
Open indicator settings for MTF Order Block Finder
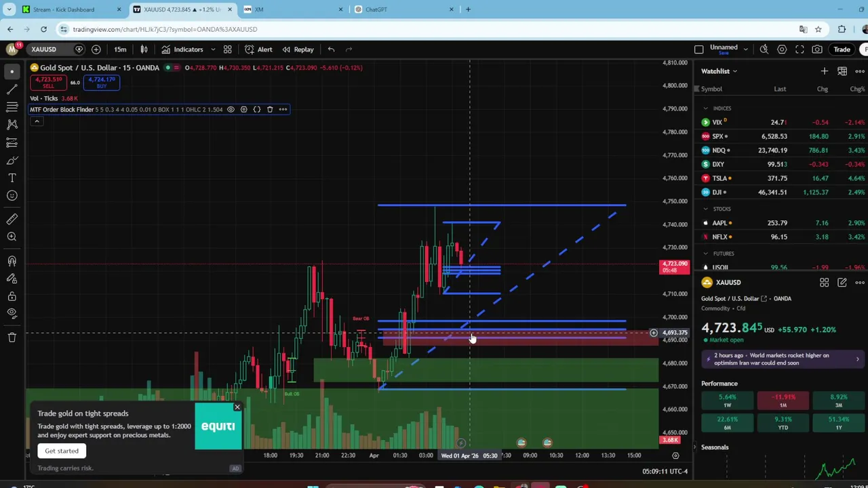tap(243, 109)
